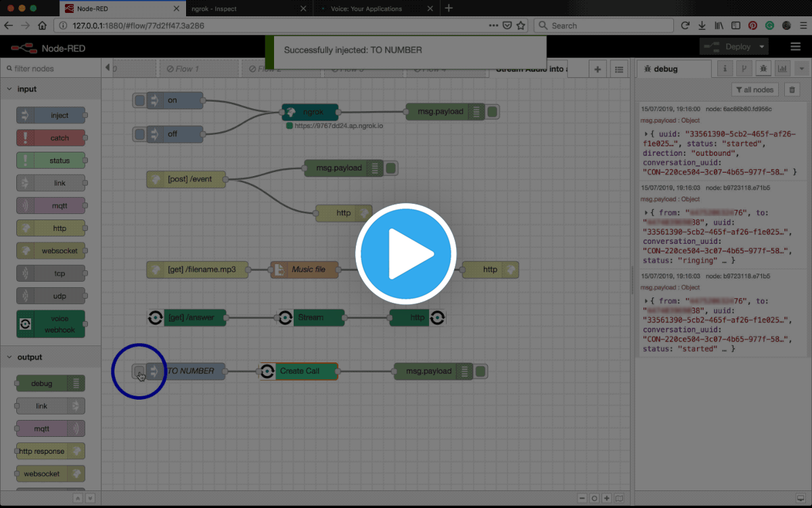This screenshot has width=812, height=508.
Task: Open the ngrok - Inspect browser tab
Action: point(248,9)
